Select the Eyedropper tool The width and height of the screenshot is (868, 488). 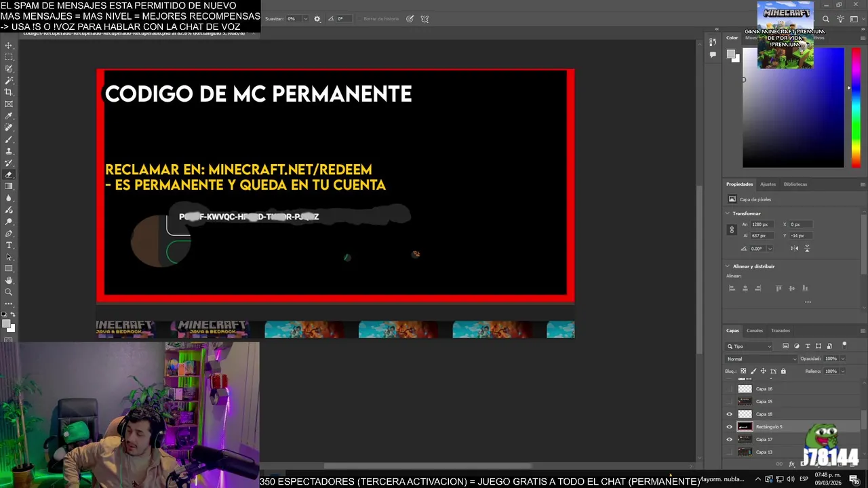click(9, 116)
